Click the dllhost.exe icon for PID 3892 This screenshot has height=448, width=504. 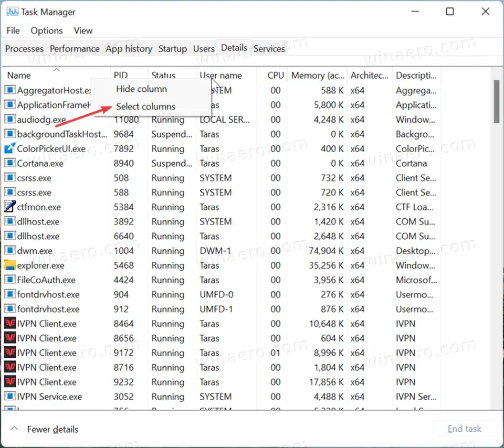pos(10,221)
